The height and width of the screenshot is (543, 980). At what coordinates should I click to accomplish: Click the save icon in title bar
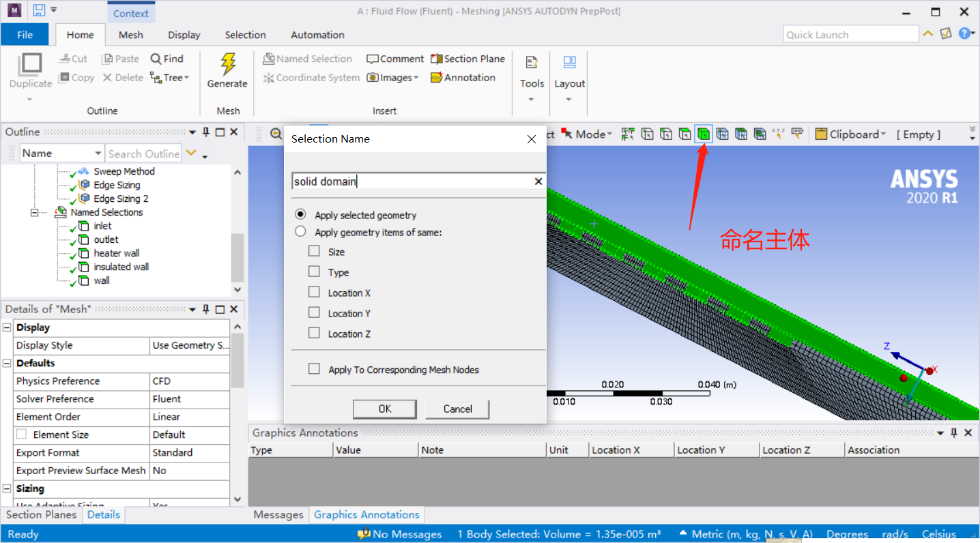point(39,10)
